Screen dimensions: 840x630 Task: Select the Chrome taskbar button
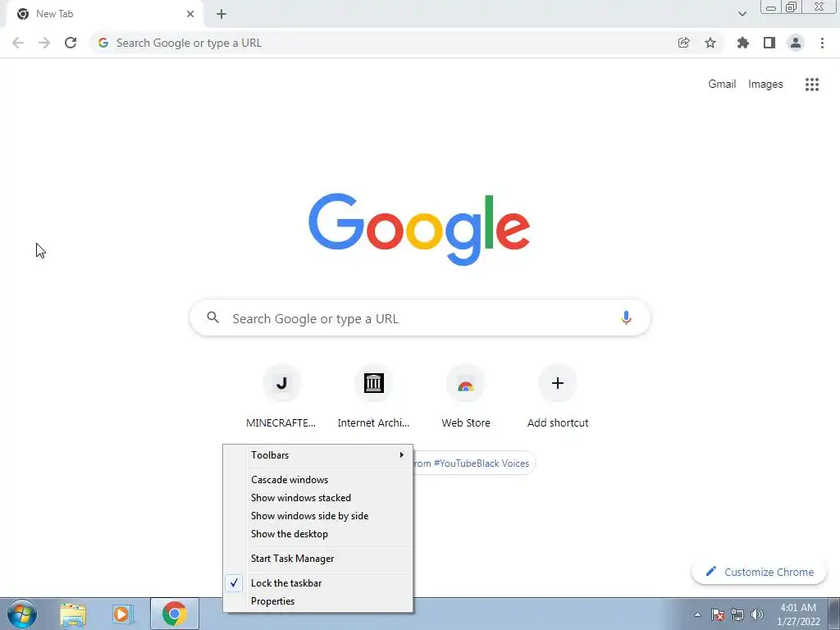point(174,614)
